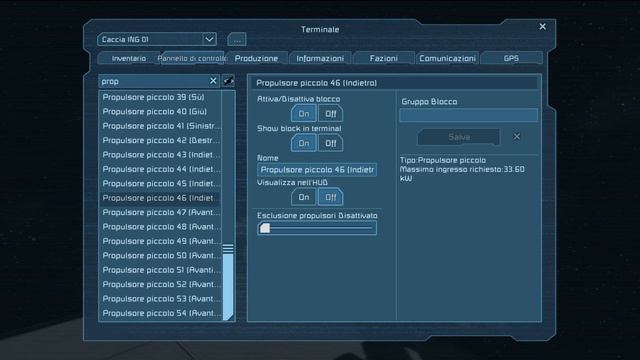Select Propulsore piccolo 50 in list
This screenshot has height=360, width=640.
[x=160, y=256]
